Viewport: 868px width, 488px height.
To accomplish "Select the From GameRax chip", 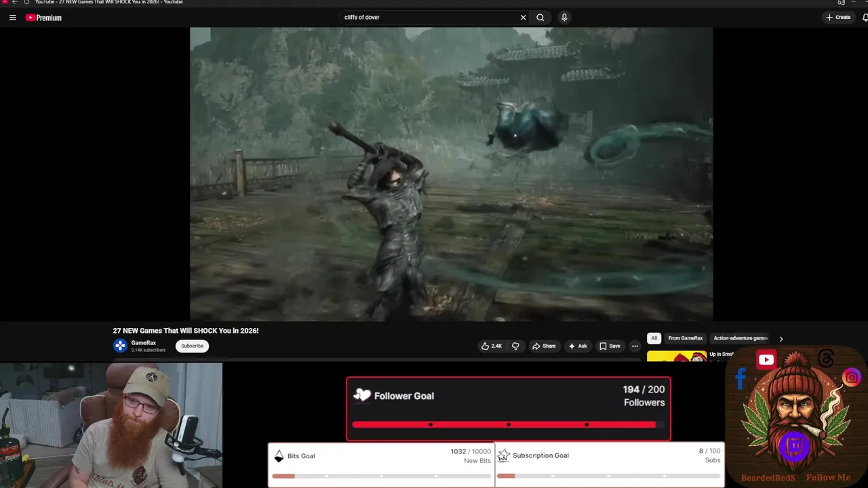I will 686,338.
